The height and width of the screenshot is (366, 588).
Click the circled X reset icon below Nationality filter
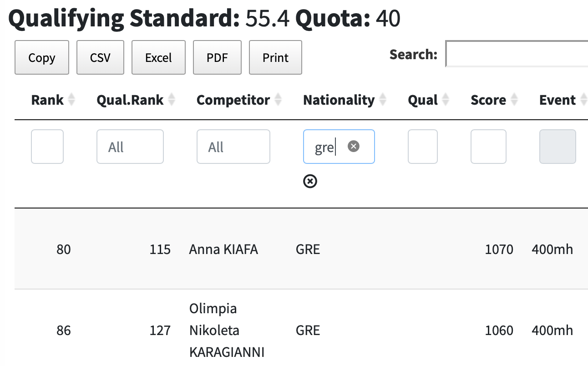click(x=310, y=181)
